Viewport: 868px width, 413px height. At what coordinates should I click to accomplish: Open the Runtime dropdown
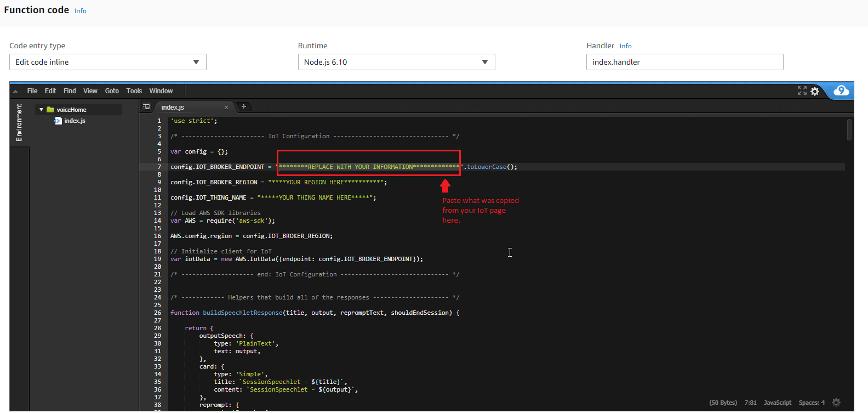(396, 62)
